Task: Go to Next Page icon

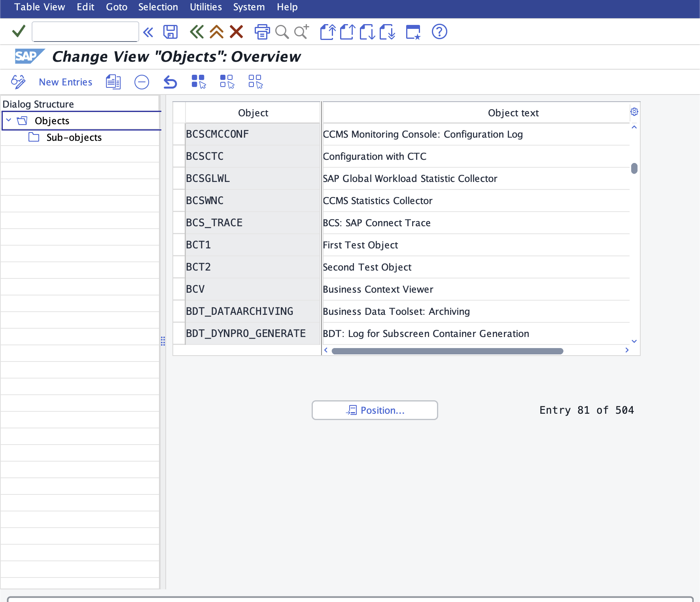Action: click(367, 32)
